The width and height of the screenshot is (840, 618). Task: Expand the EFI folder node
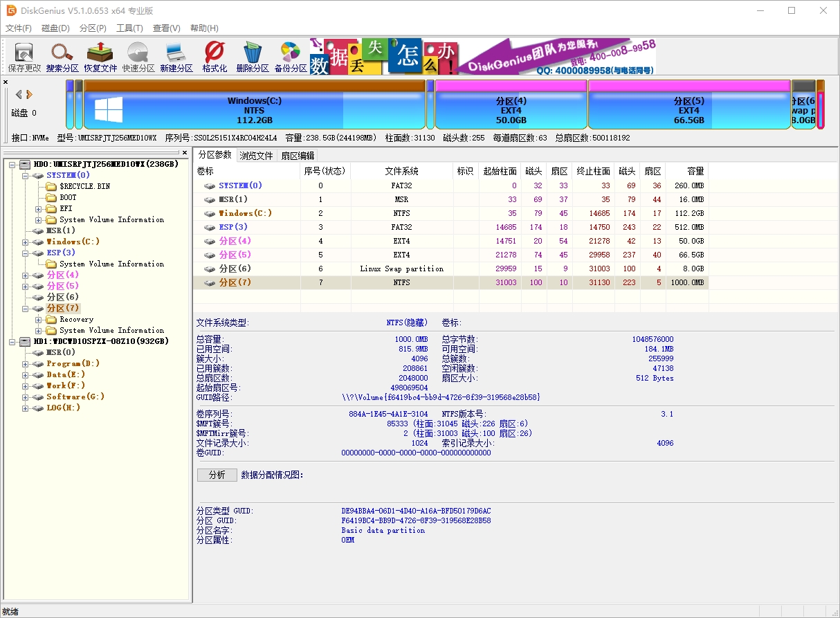pos(39,208)
